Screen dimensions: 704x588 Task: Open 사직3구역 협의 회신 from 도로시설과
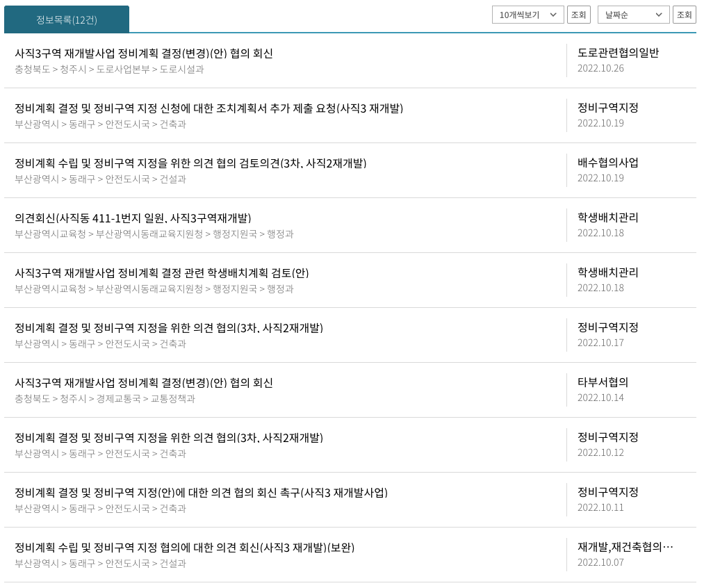pos(144,54)
